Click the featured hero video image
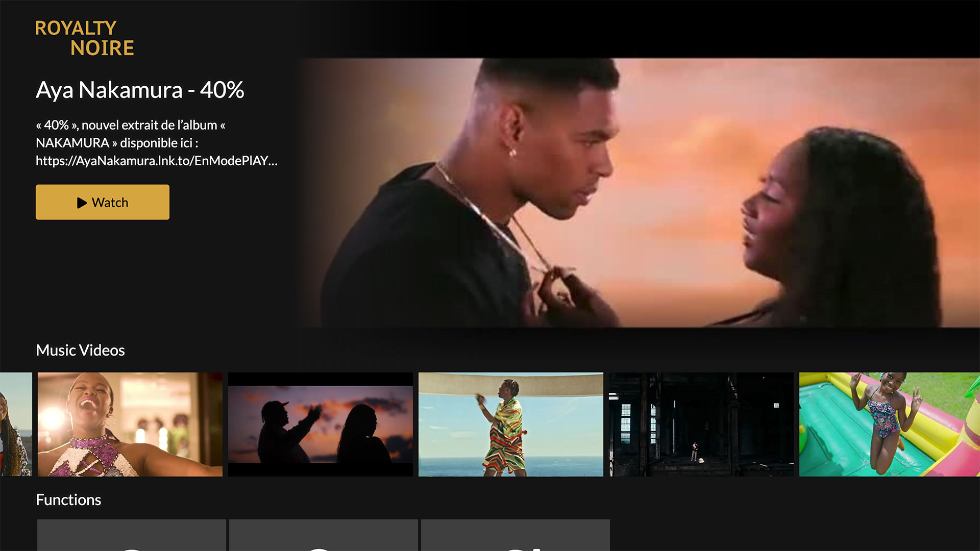 639,192
